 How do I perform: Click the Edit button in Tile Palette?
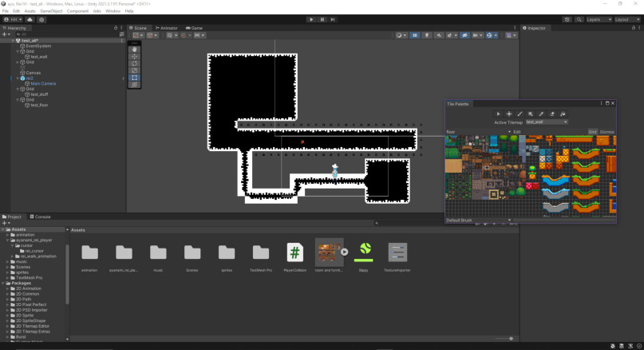pyautogui.click(x=516, y=132)
